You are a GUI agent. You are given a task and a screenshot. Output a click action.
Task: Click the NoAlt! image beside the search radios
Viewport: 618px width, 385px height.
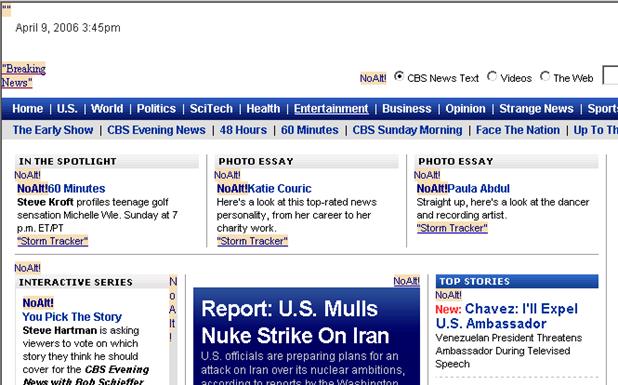tap(373, 78)
